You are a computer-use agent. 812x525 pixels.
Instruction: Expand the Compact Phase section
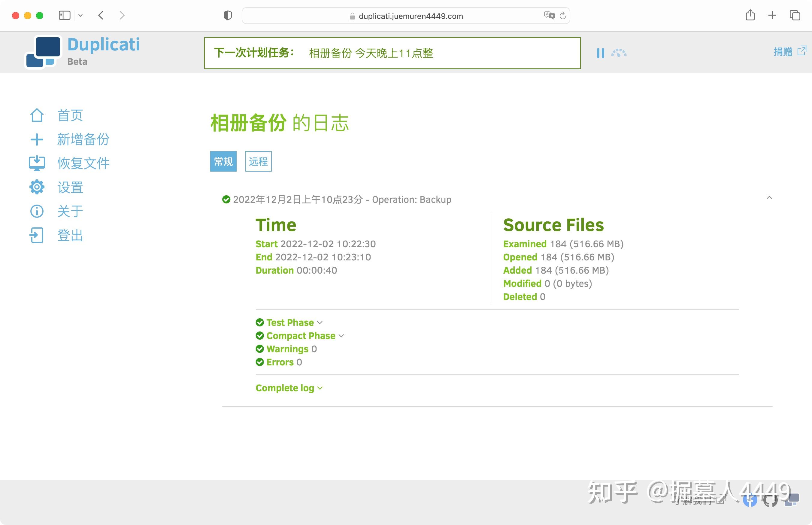pyautogui.click(x=300, y=336)
